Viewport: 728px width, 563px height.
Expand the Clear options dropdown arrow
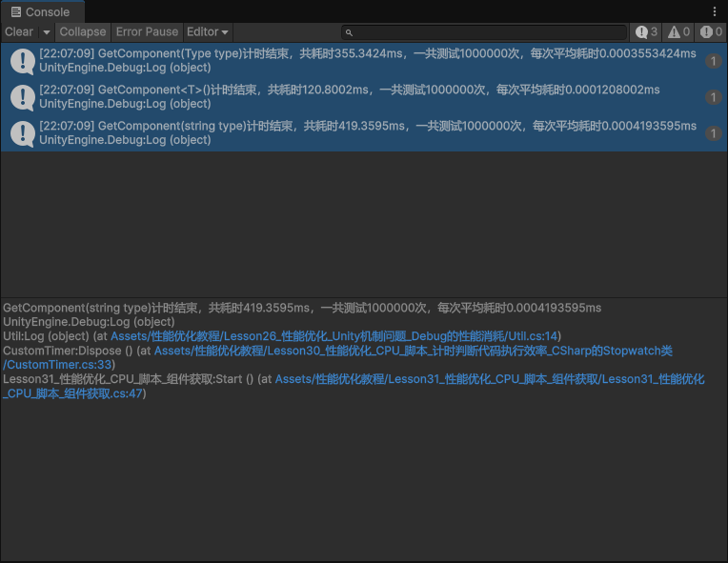[47, 31]
